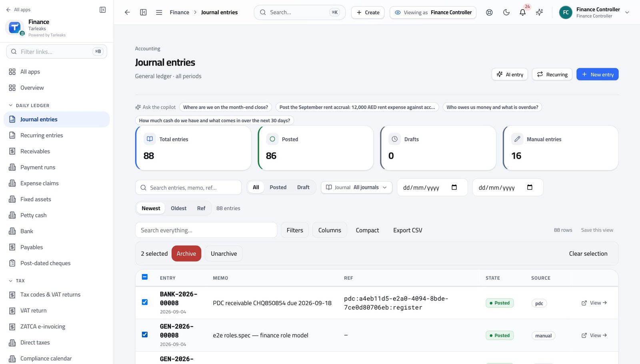Open calendar picker on the first date field

coord(454,187)
